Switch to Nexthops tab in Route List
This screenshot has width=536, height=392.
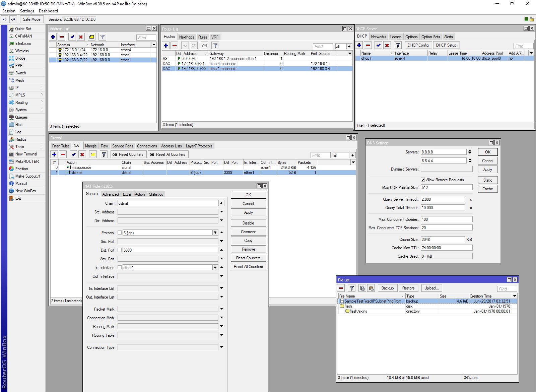187,37
